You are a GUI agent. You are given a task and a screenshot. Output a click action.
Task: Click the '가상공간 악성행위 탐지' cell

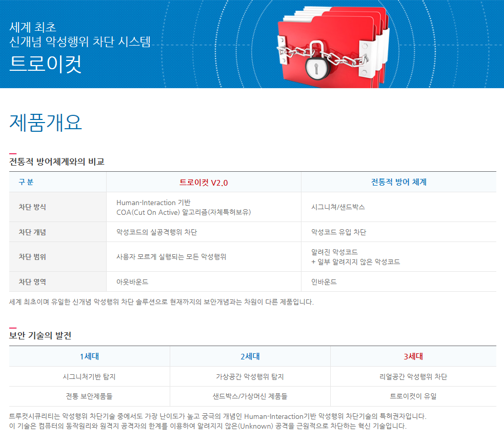pos(250,377)
